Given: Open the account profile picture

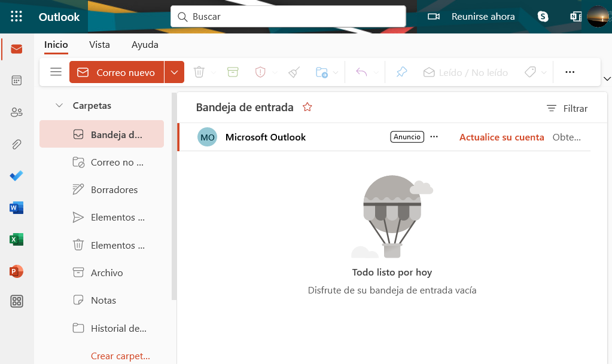Looking at the screenshot, I should pyautogui.click(x=598, y=16).
